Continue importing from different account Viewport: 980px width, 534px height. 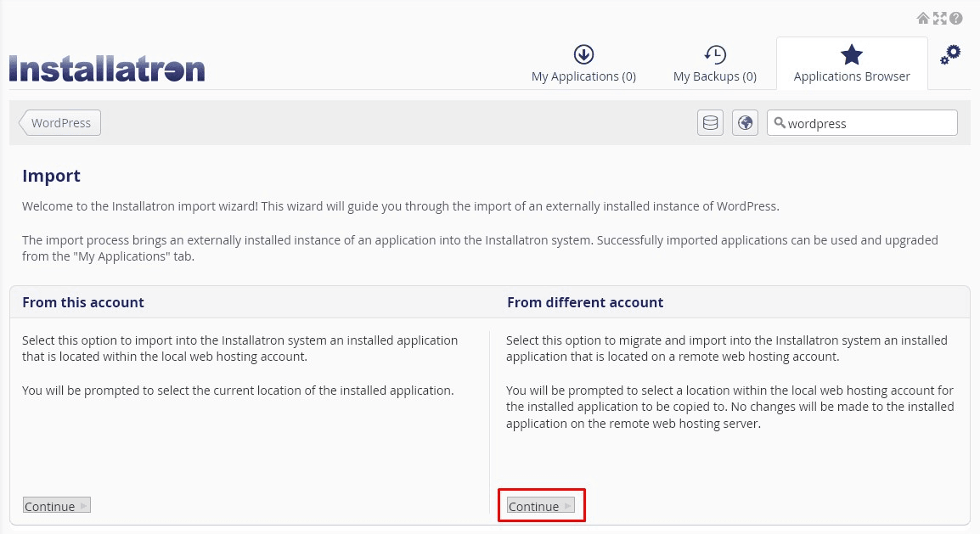pos(541,506)
